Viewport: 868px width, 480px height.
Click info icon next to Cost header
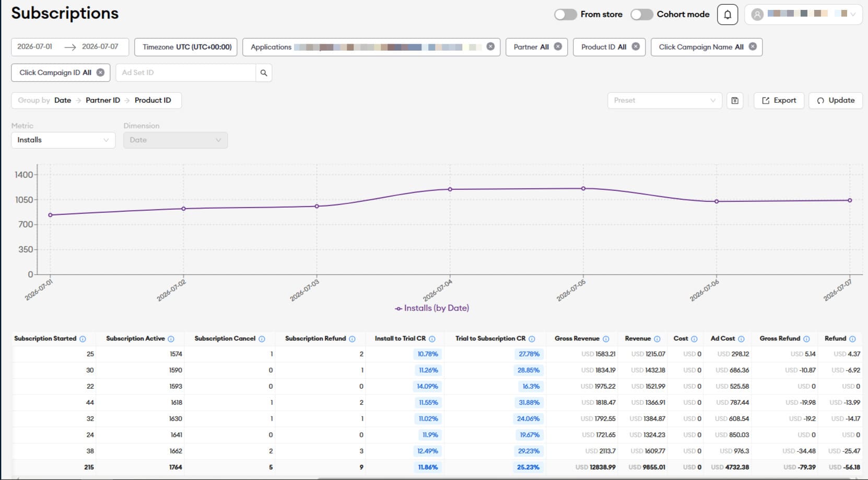tap(694, 339)
